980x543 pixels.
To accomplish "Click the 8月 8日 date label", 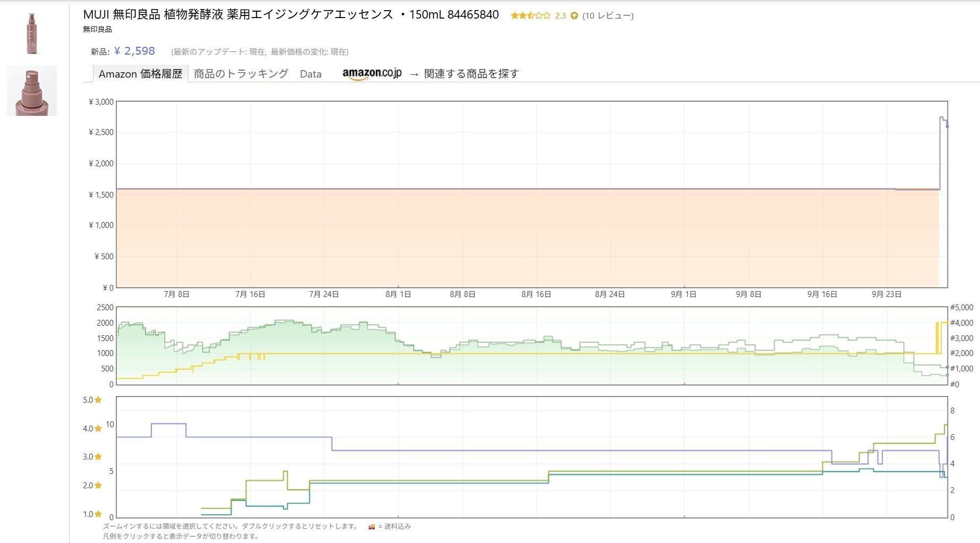I will 462,294.
